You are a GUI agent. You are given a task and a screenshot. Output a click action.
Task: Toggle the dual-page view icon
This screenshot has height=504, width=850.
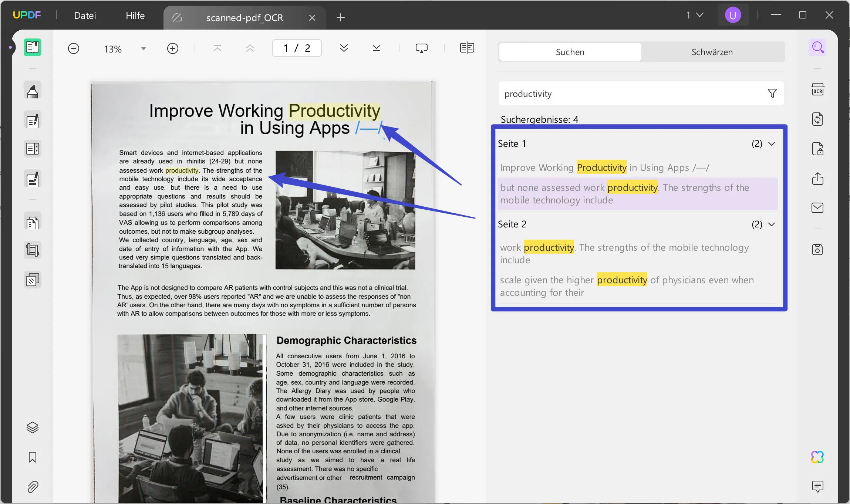[467, 48]
